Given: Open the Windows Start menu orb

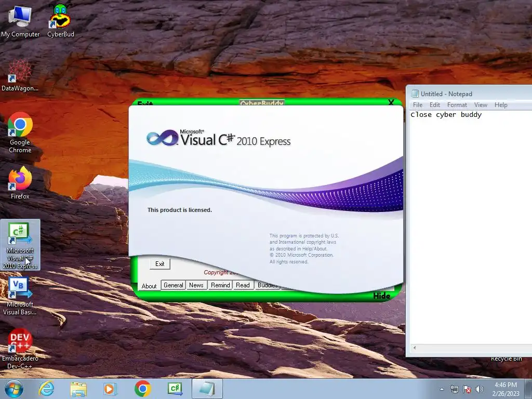Looking at the screenshot, I should click(x=14, y=389).
